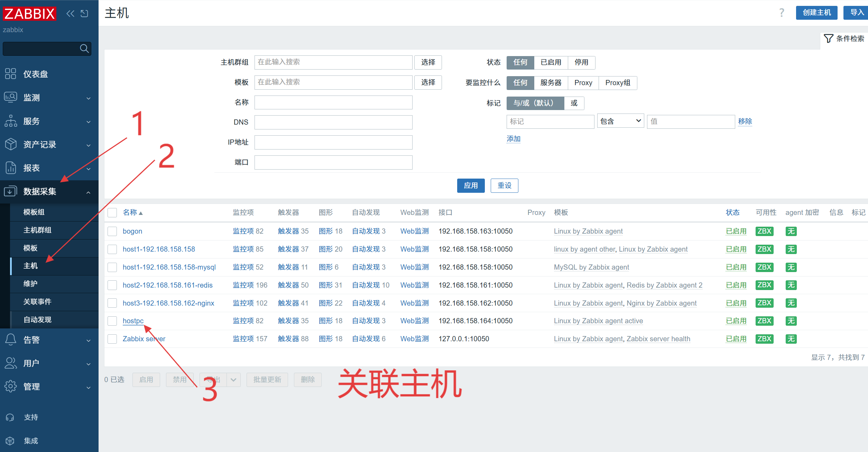Viewport: 868px width, 452px height.
Task: Click the ZBX badge for hostpc row
Action: 765,321
